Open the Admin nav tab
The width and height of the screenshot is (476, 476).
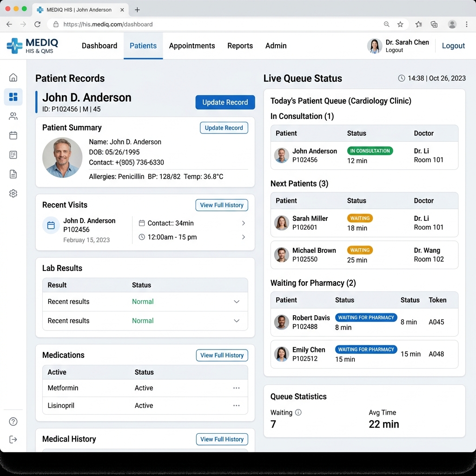click(x=276, y=46)
